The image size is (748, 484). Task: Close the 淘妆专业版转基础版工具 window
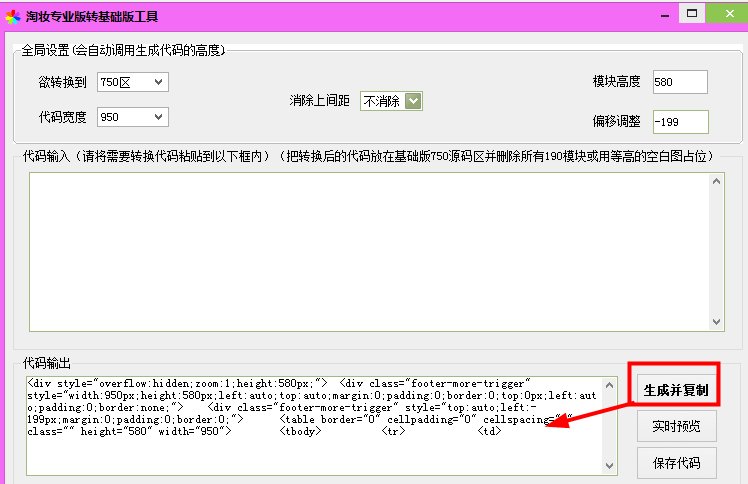(727, 13)
